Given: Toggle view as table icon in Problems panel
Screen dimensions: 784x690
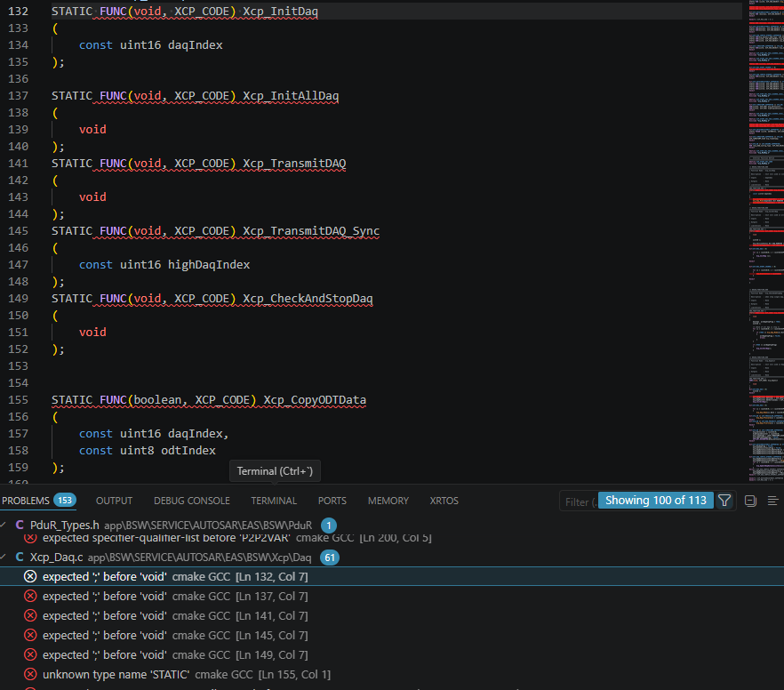Looking at the screenshot, I should pos(773,501).
